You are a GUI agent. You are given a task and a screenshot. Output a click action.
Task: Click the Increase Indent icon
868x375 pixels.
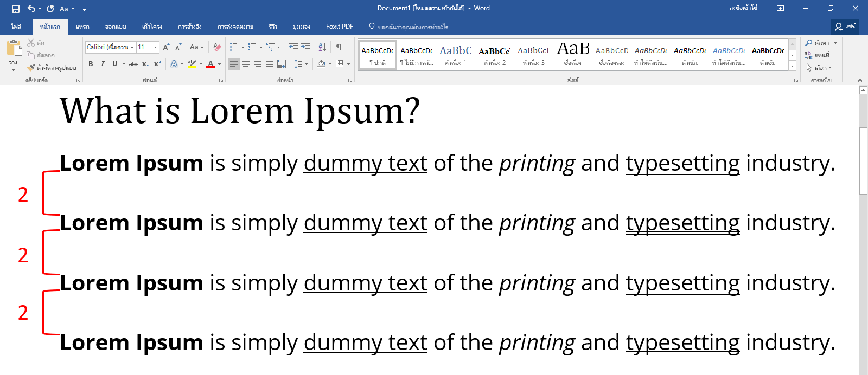pyautogui.click(x=305, y=47)
